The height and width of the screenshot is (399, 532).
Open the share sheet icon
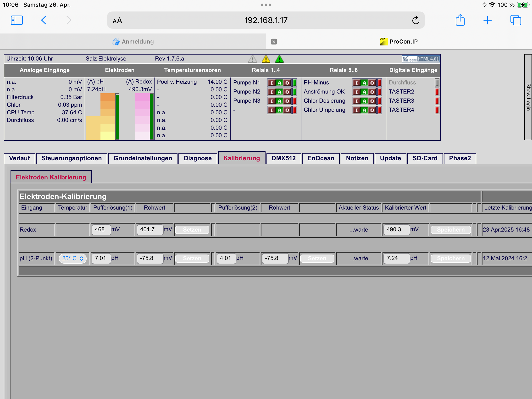pos(460,20)
